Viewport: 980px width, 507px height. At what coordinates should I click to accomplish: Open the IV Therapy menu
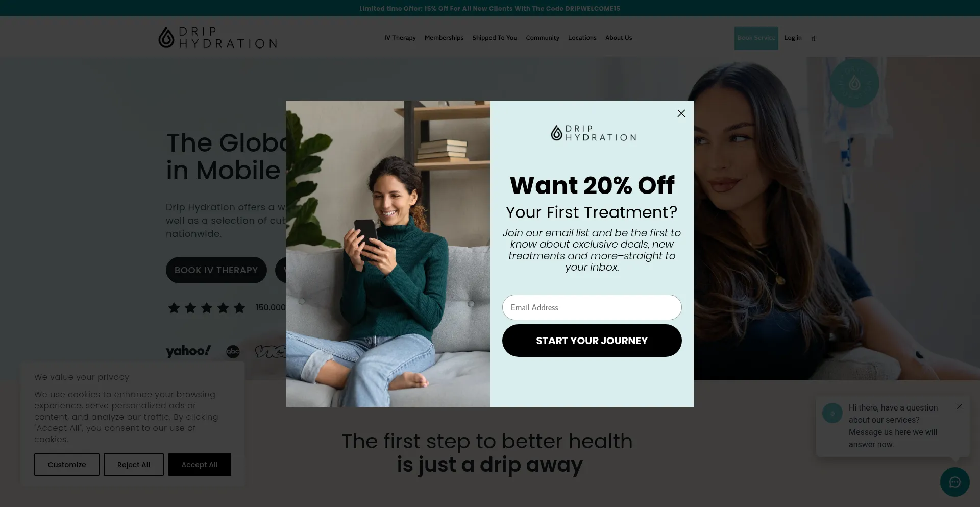click(400, 38)
